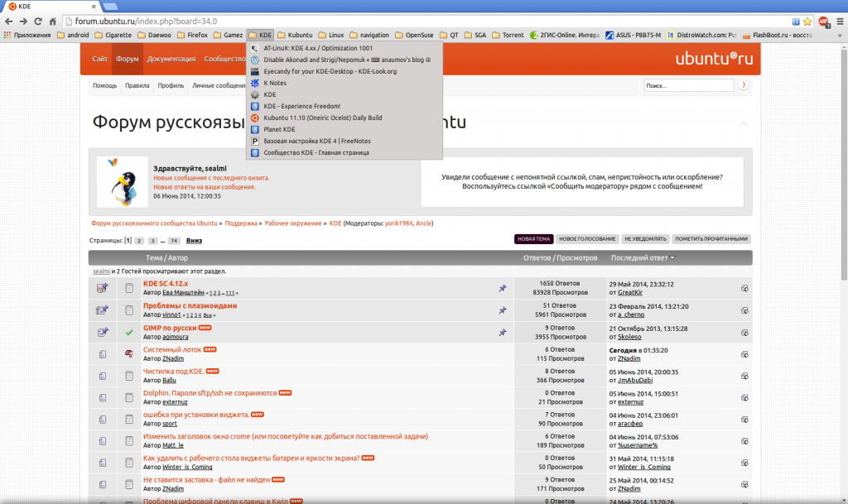Open Kubuntu 11.10 Daily Build bookmark
This screenshot has height=504, width=848.
344,118
